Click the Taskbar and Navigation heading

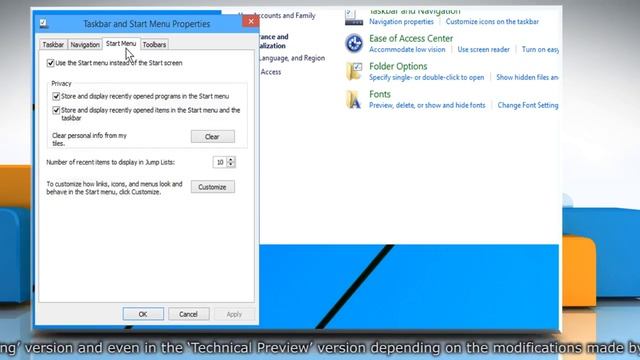click(415, 12)
